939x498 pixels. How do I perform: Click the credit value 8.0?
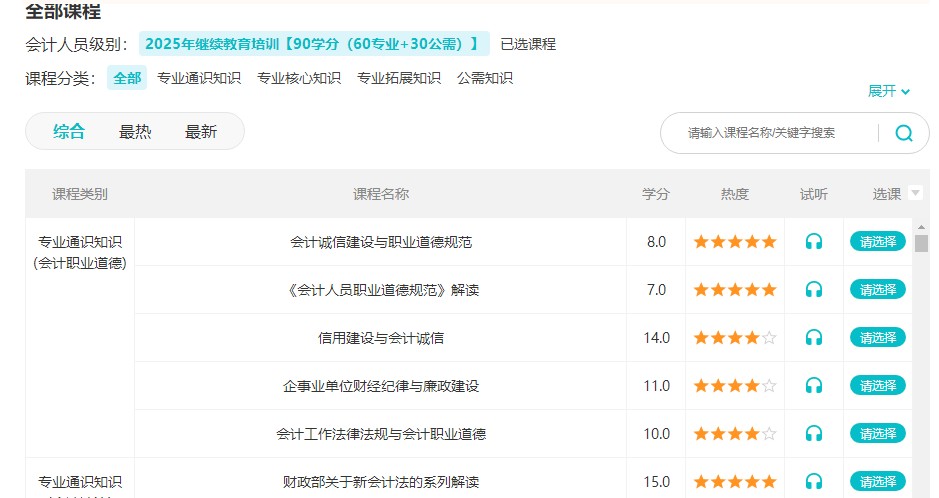(656, 242)
